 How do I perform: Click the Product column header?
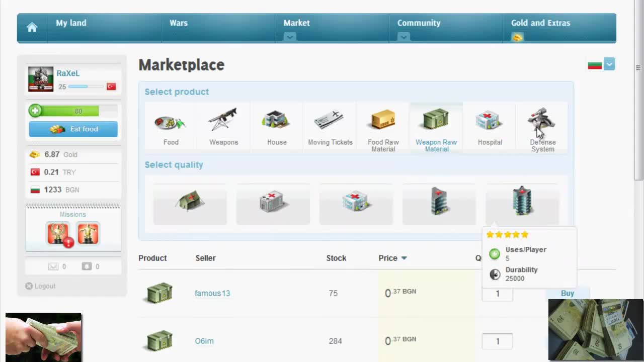pos(152,258)
